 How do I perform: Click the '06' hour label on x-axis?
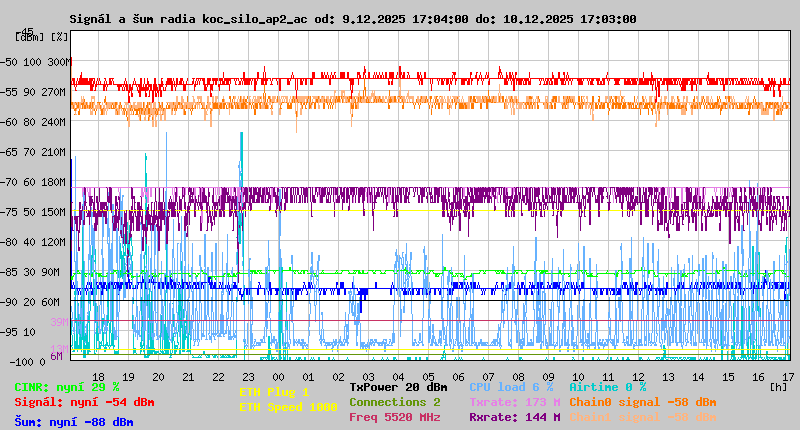pyautogui.click(x=458, y=377)
